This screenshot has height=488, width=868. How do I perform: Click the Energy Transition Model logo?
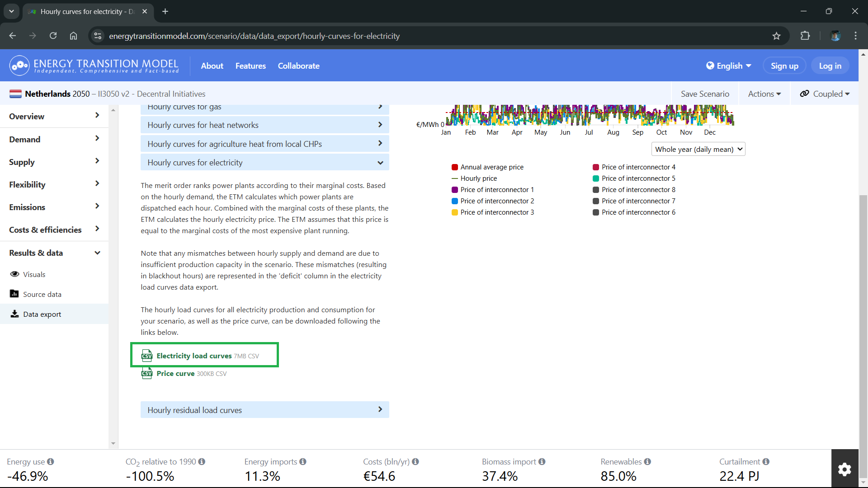94,66
